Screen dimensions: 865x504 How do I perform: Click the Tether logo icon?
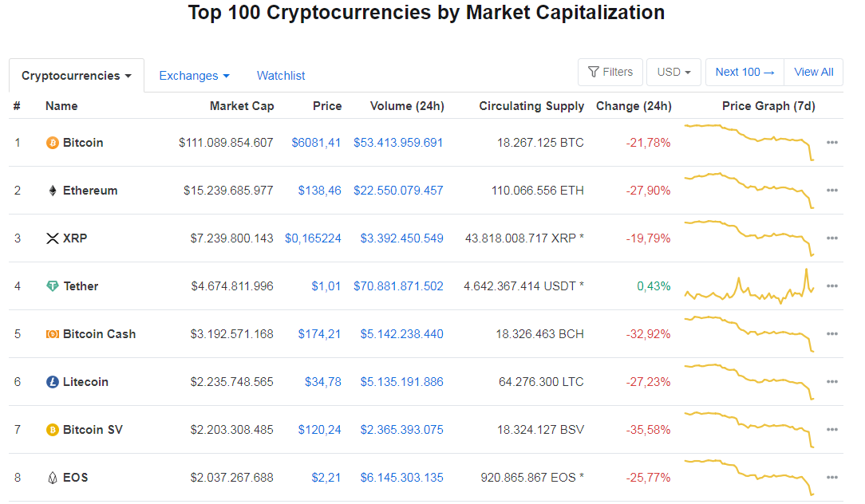point(53,286)
